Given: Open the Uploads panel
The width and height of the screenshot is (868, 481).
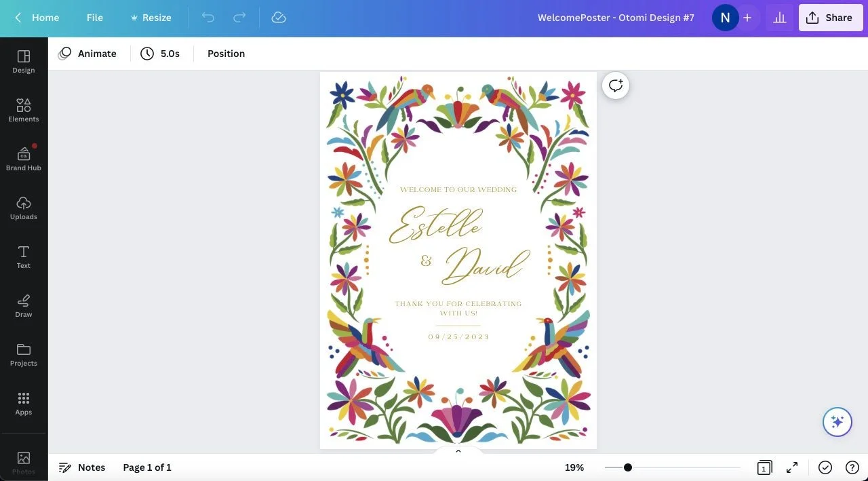Looking at the screenshot, I should click(x=24, y=208).
